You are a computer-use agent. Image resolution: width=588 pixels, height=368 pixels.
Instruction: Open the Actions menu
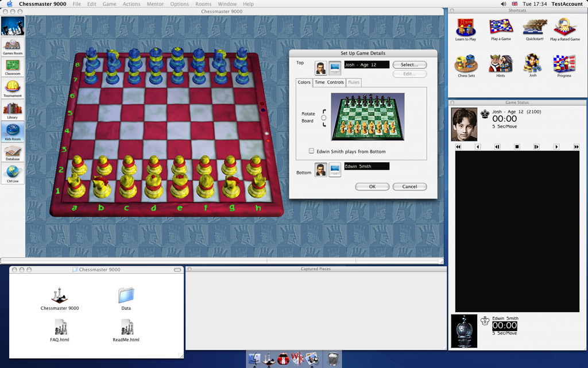point(131,4)
